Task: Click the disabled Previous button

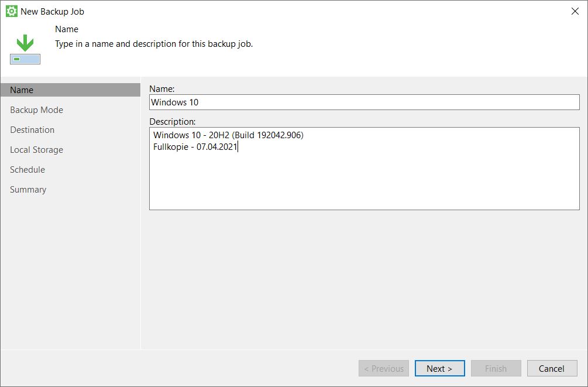Action: pos(383,368)
